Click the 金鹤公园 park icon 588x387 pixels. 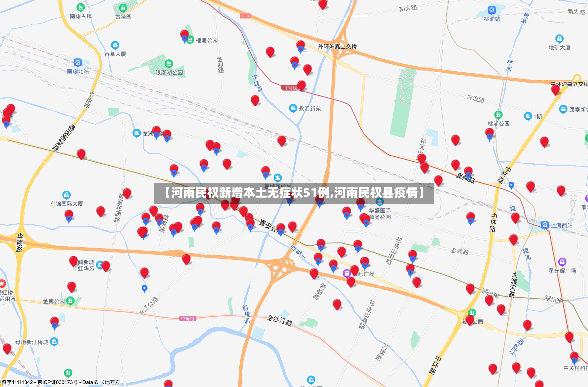(71, 301)
